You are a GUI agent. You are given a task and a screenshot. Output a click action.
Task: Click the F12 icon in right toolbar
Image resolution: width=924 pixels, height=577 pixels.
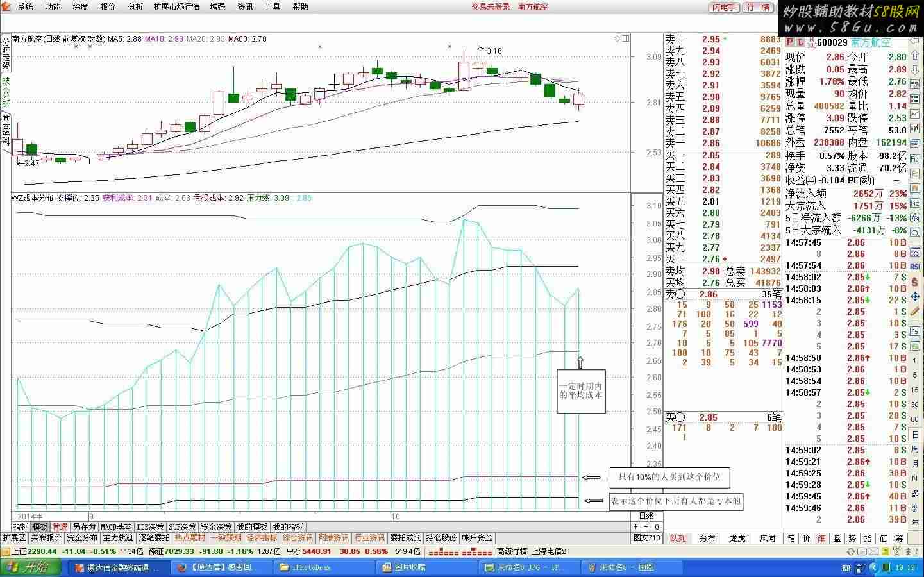click(x=915, y=202)
